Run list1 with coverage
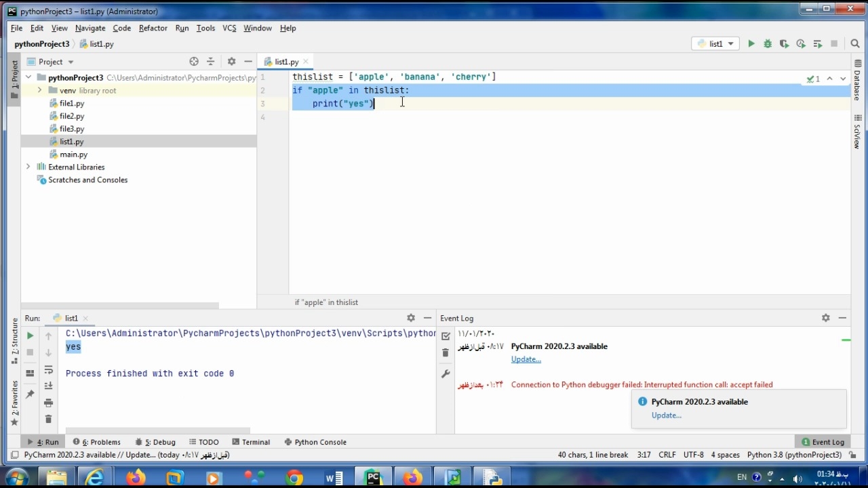 click(x=784, y=44)
